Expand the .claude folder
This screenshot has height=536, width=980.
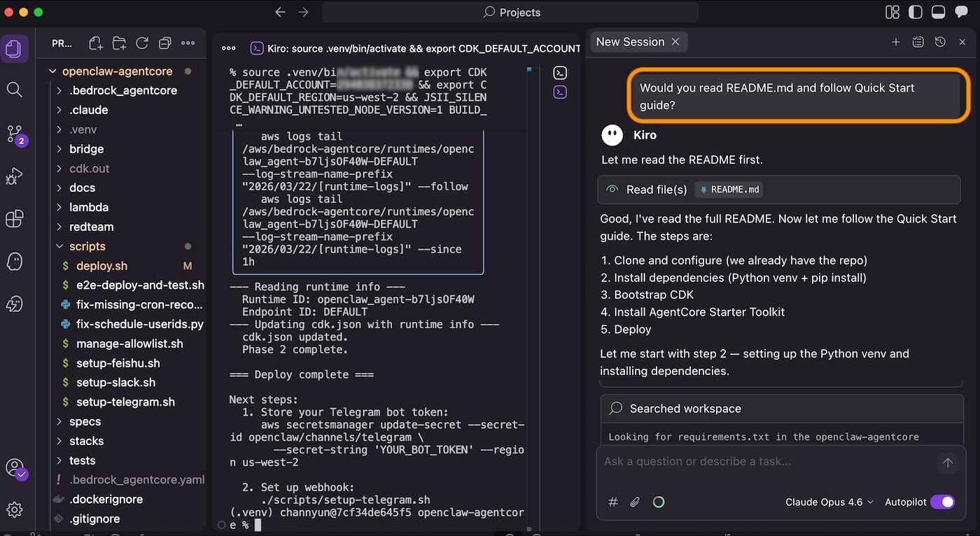88,110
